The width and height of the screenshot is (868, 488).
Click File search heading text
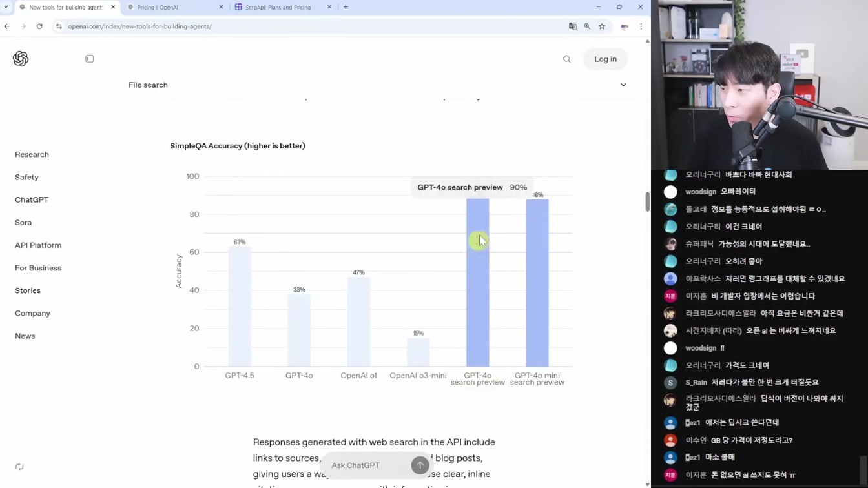[x=148, y=85]
